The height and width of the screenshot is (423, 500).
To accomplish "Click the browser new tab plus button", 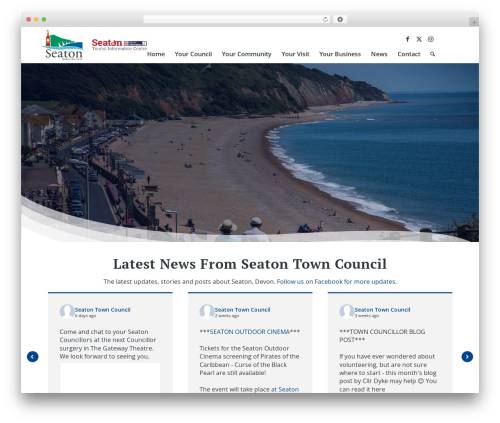I will 474,22.
